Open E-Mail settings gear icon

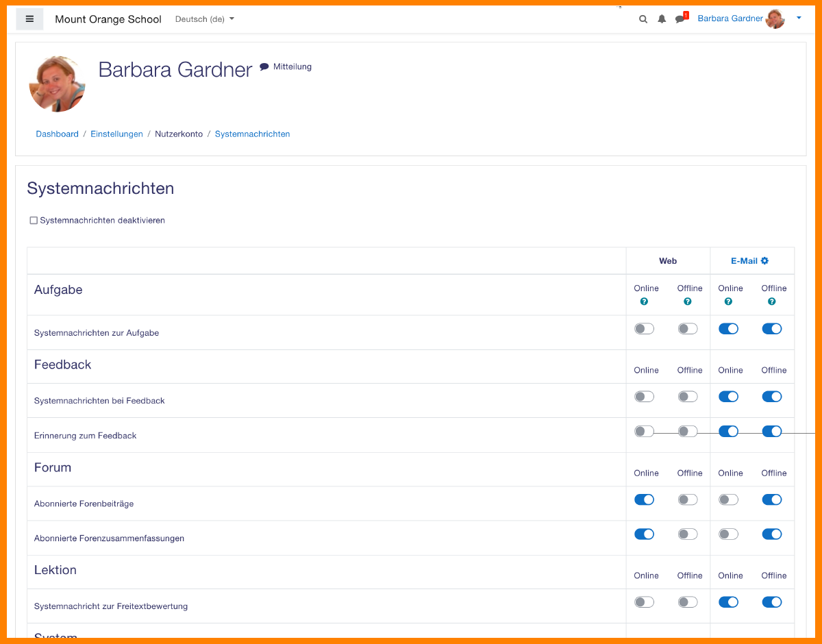pyautogui.click(x=765, y=261)
